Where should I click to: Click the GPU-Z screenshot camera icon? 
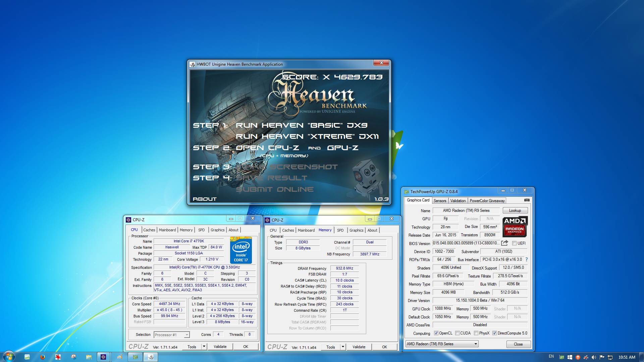pyautogui.click(x=527, y=200)
